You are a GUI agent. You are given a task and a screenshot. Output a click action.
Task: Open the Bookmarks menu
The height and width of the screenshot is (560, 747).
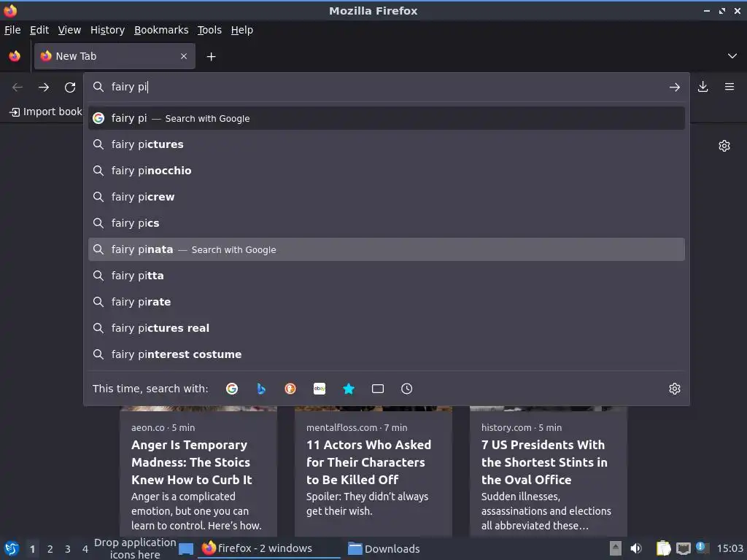[161, 30]
